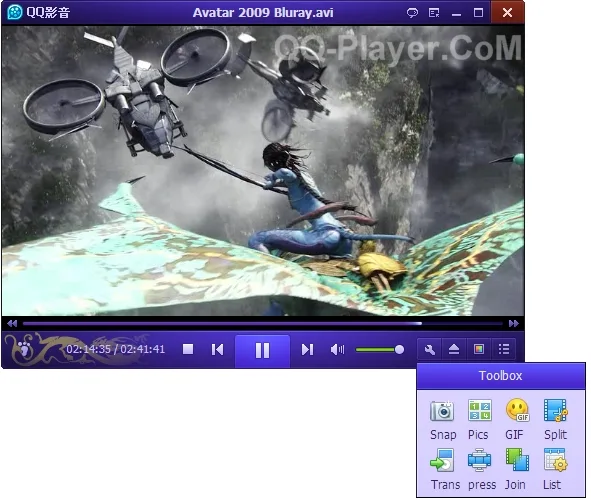Image resolution: width=591 pixels, height=500 pixels.
Task: Open the GIF creator tool
Action: click(517, 420)
